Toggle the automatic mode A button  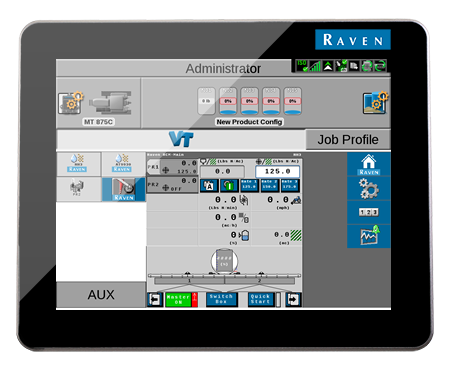209,186
